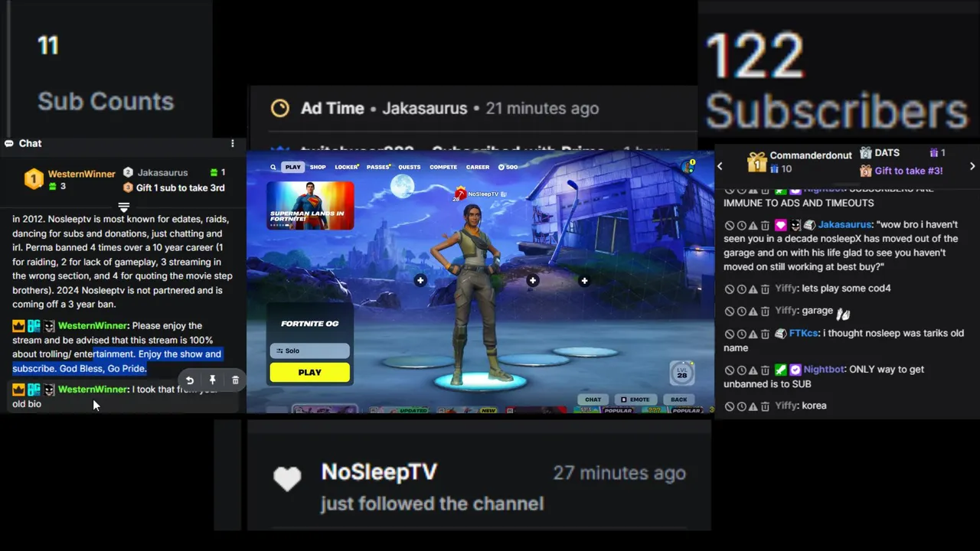Image resolution: width=980 pixels, height=551 pixels.
Task: Click number 1 gold hexagon beside WesternWinner
Action: pos(34,179)
